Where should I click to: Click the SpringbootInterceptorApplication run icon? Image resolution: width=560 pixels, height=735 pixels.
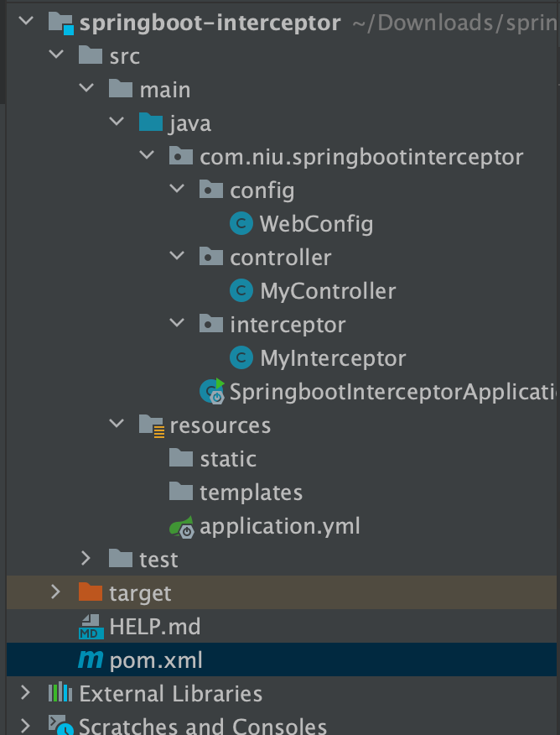point(211,391)
